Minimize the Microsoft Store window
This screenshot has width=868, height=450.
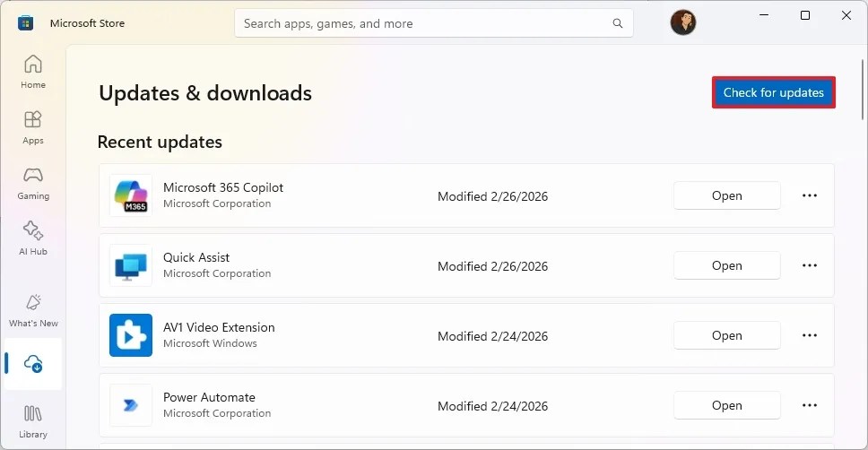pos(764,15)
